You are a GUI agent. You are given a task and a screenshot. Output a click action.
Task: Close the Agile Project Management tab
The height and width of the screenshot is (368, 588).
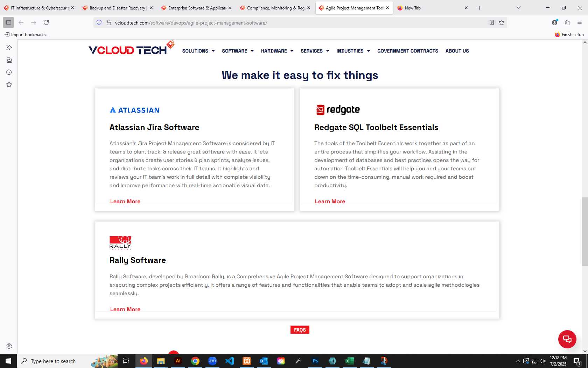387,8
